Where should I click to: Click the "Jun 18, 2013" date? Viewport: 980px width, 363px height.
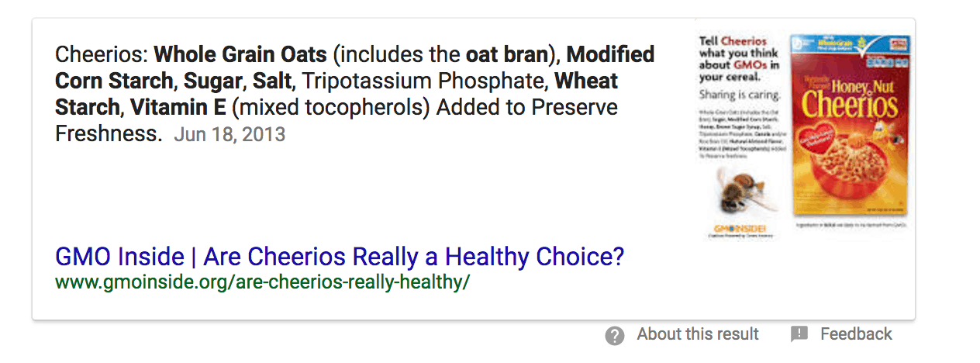pos(229,134)
